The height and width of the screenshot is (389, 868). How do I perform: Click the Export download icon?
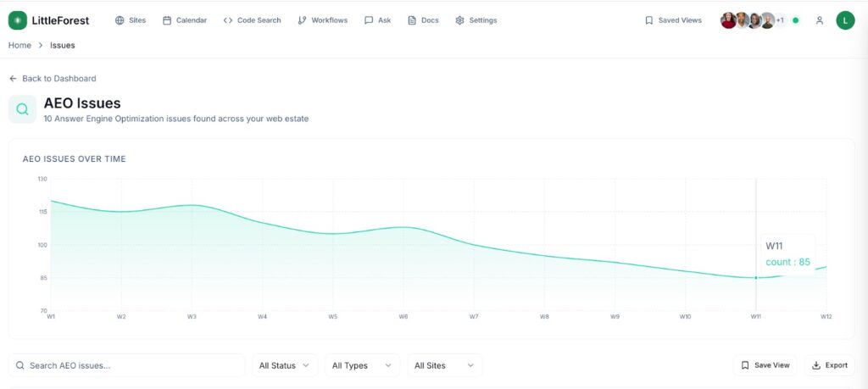pyautogui.click(x=816, y=365)
